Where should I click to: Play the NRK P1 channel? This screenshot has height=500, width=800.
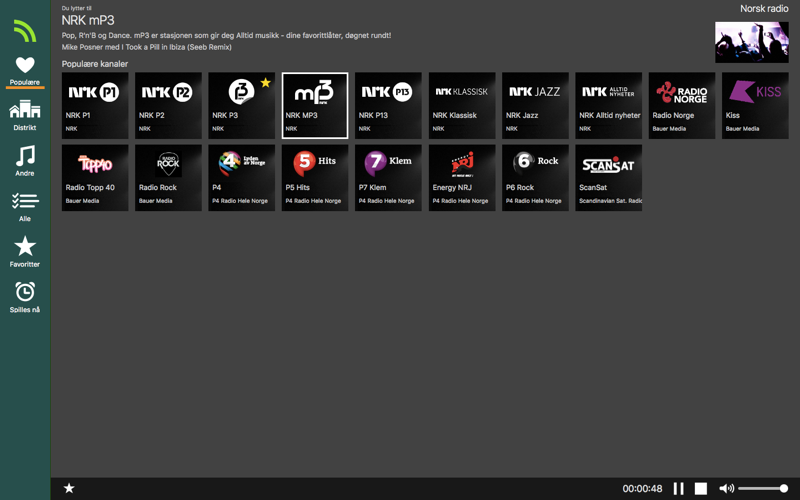(x=95, y=106)
